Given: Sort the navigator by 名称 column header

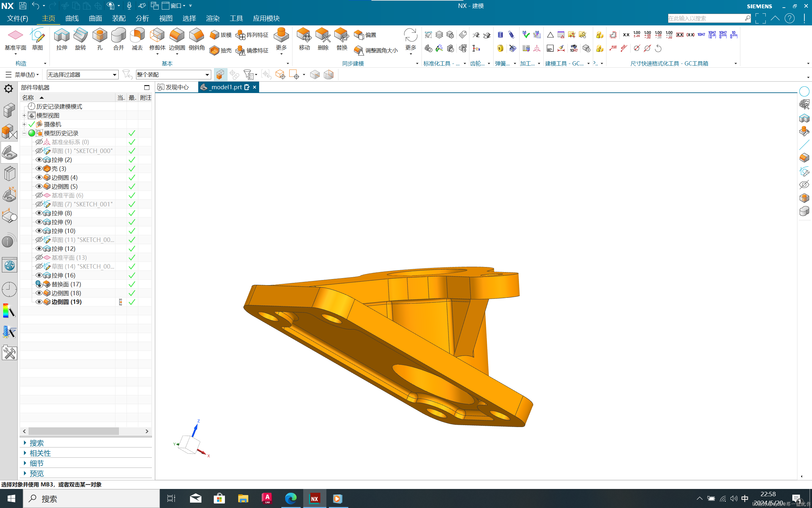Looking at the screenshot, I should [x=67, y=97].
